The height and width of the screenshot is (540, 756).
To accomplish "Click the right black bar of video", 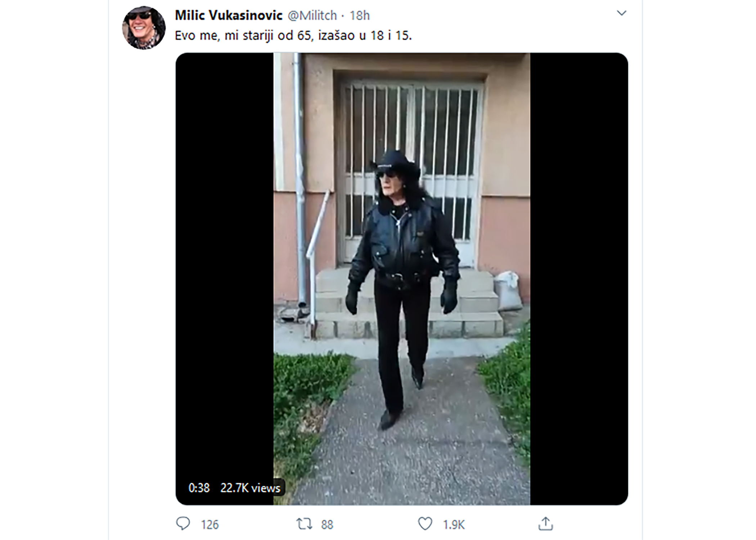I will [579, 279].
